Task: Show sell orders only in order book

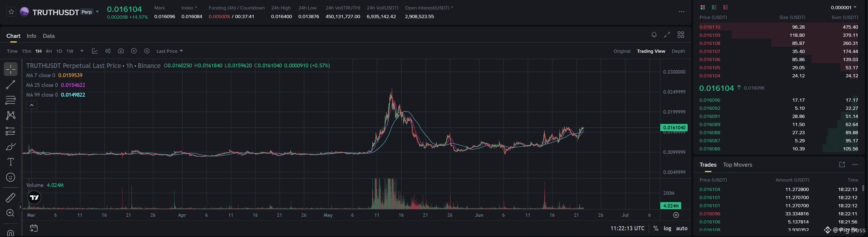Action: pyautogui.click(x=725, y=7)
